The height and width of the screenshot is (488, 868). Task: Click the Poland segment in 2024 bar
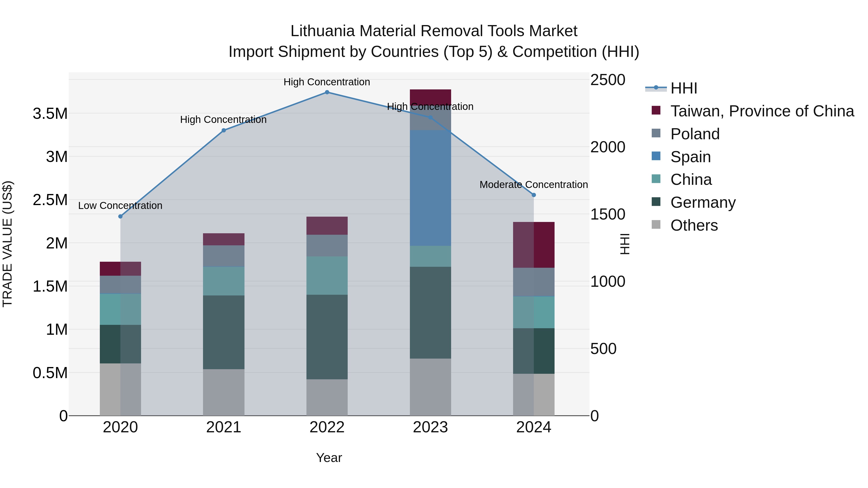point(534,282)
